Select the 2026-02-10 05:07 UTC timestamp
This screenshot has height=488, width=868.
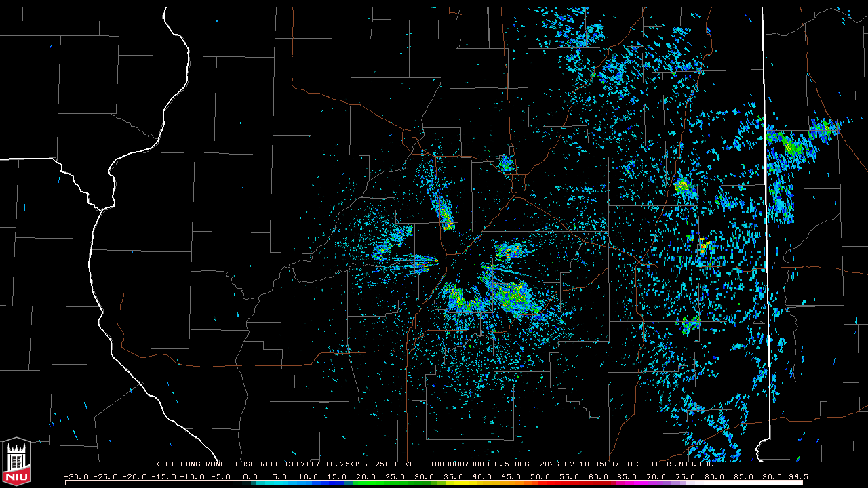click(x=589, y=464)
